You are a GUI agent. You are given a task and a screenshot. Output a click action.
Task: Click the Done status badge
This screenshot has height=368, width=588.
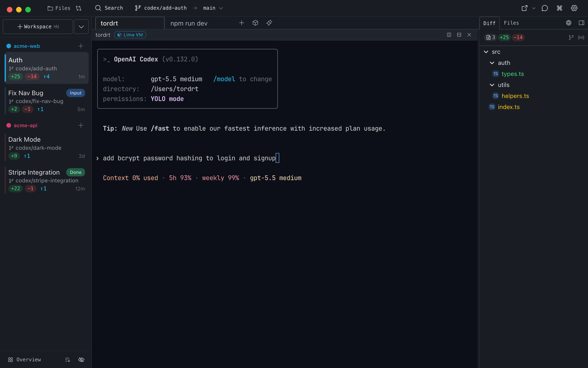coord(76,172)
